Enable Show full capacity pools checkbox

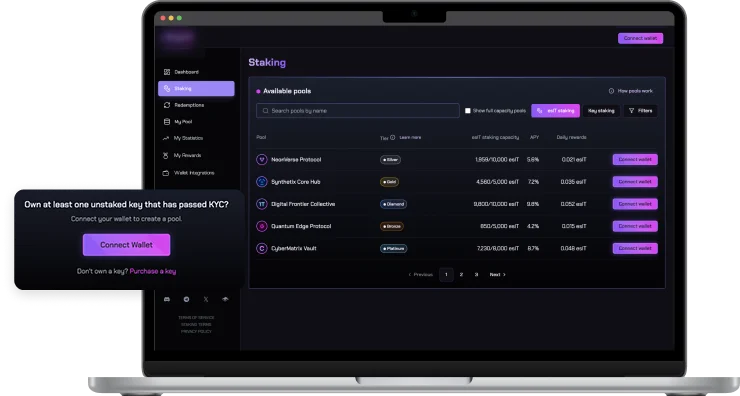click(x=468, y=110)
